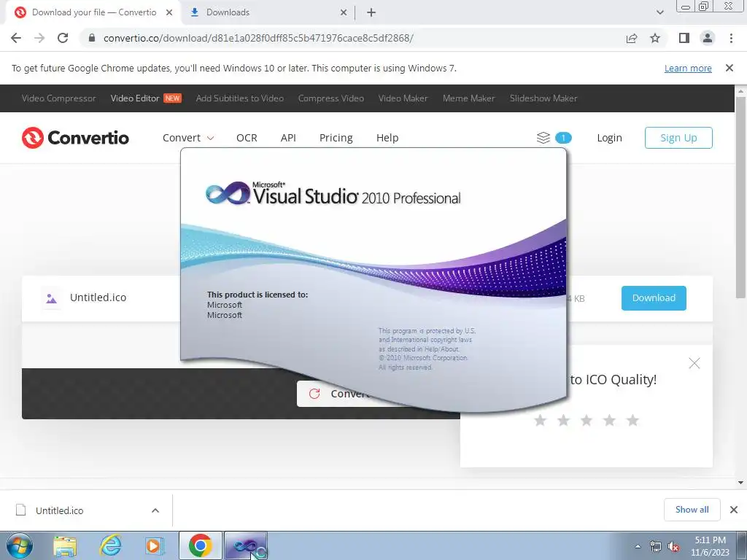This screenshot has height=560, width=747.
Task: Open the Learn more link
Action: pos(688,68)
